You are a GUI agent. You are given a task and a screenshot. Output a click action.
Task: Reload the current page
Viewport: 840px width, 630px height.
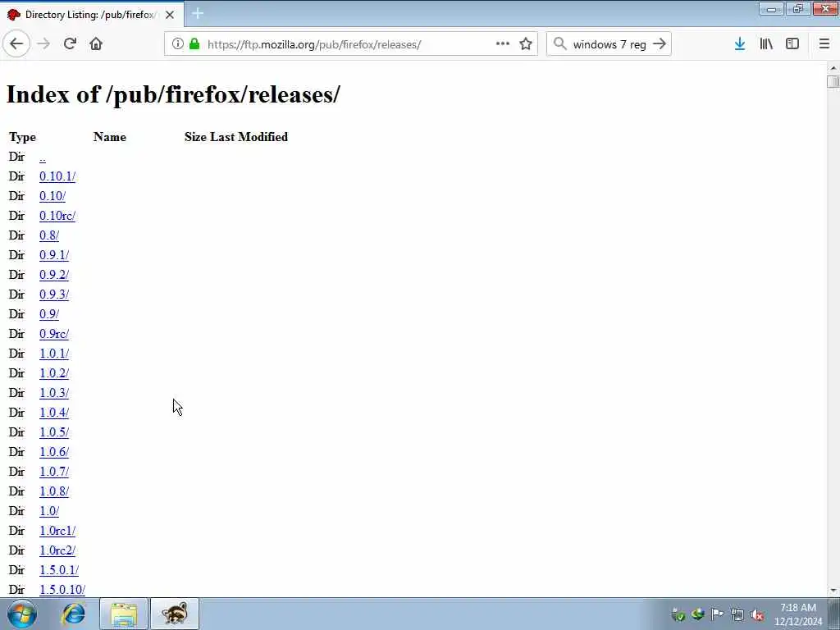(x=70, y=44)
